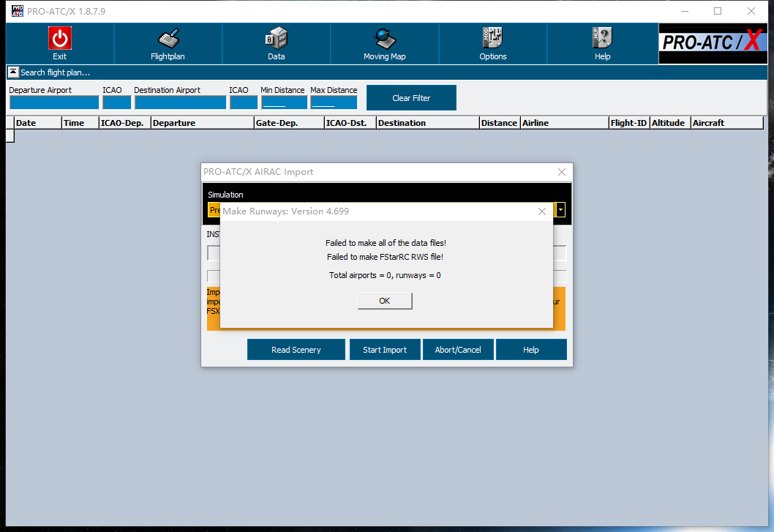The width and height of the screenshot is (774, 532).
Task: Open the Flightplan toolbar icon
Action: (168, 38)
